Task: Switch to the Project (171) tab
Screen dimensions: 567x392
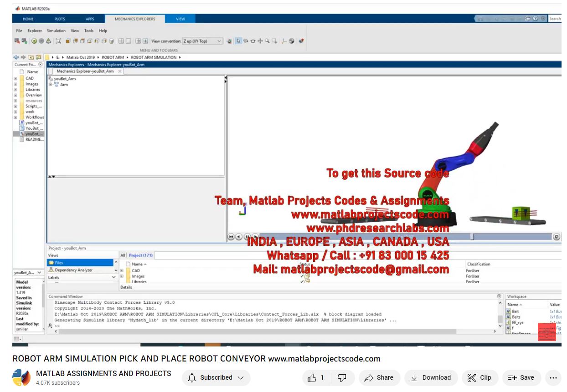Action: click(141, 255)
